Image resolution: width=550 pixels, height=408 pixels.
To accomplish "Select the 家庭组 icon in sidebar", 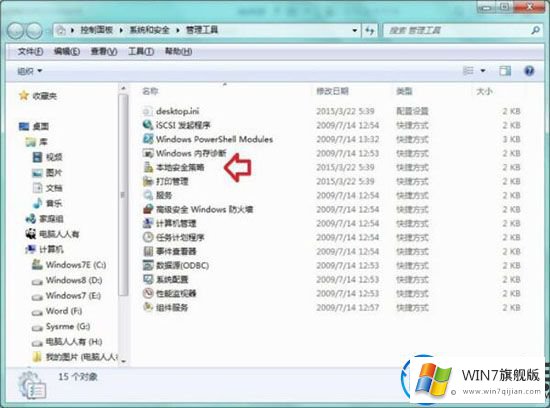I will click(31, 219).
